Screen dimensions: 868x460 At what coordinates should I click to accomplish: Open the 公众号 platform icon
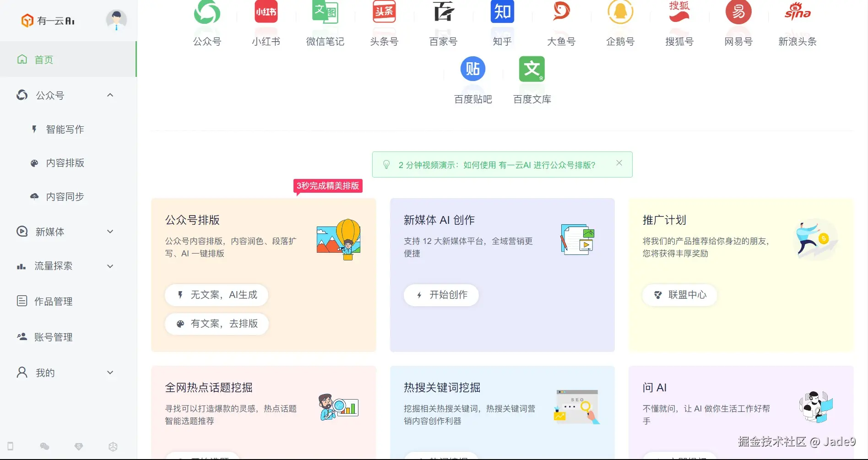[x=207, y=11]
